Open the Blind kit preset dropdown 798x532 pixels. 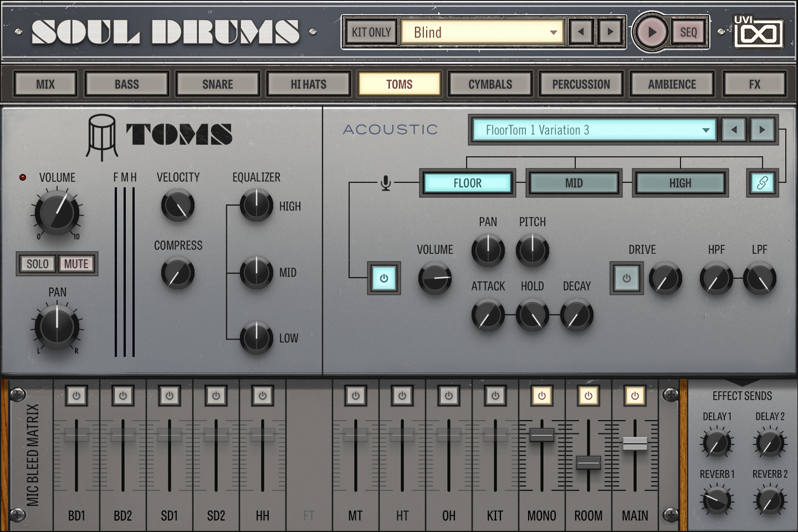click(482, 32)
